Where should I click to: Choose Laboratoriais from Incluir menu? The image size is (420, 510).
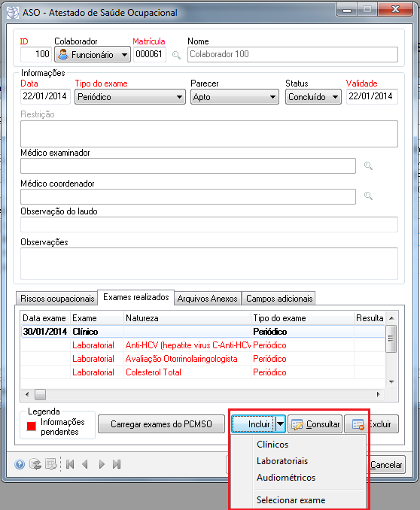(282, 461)
